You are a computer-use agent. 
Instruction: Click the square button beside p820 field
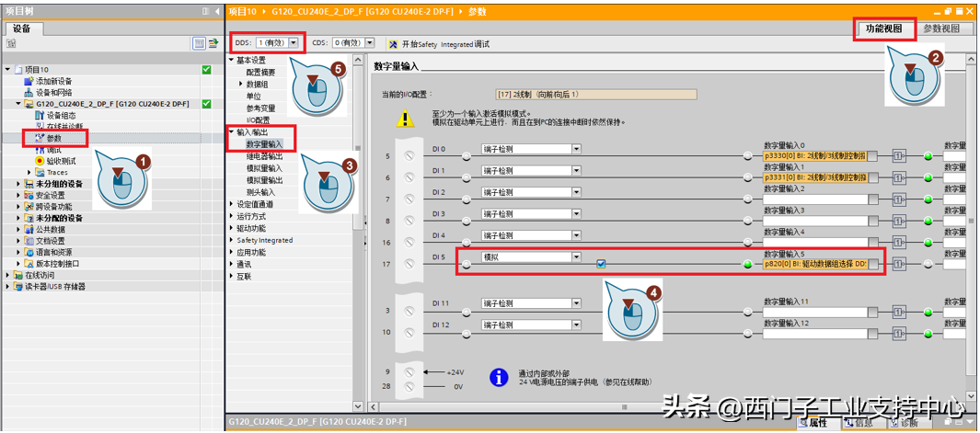[x=872, y=265]
